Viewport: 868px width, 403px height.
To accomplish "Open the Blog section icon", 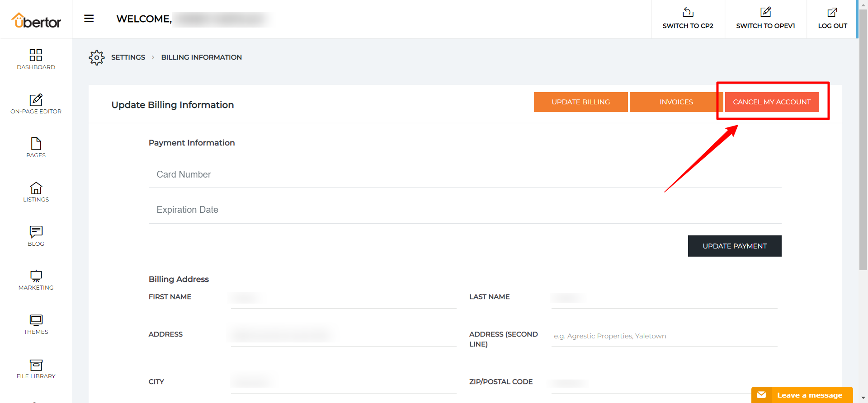I will (x=36, y=232).
